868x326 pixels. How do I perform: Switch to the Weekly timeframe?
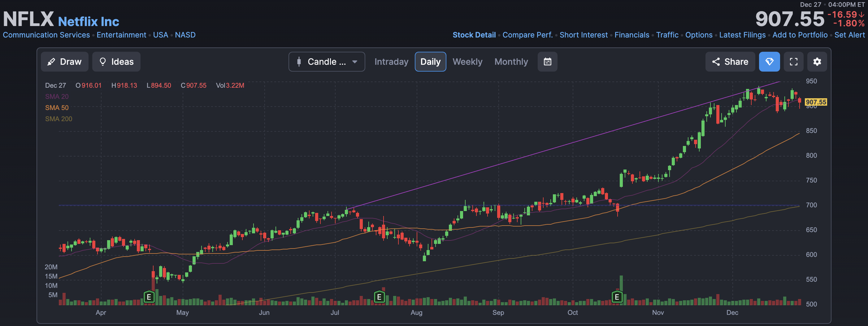click(x=467, y=62)
